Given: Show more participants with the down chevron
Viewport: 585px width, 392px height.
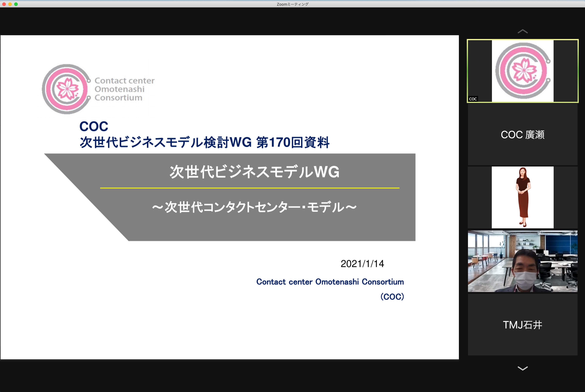Looking at the screenshot, I should (522, 368).
